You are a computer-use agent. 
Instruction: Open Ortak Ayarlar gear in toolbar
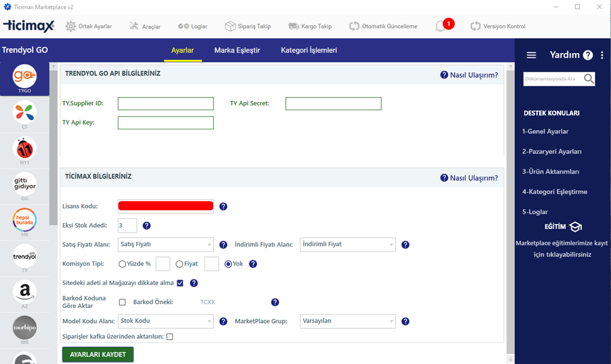click(71, 26)
